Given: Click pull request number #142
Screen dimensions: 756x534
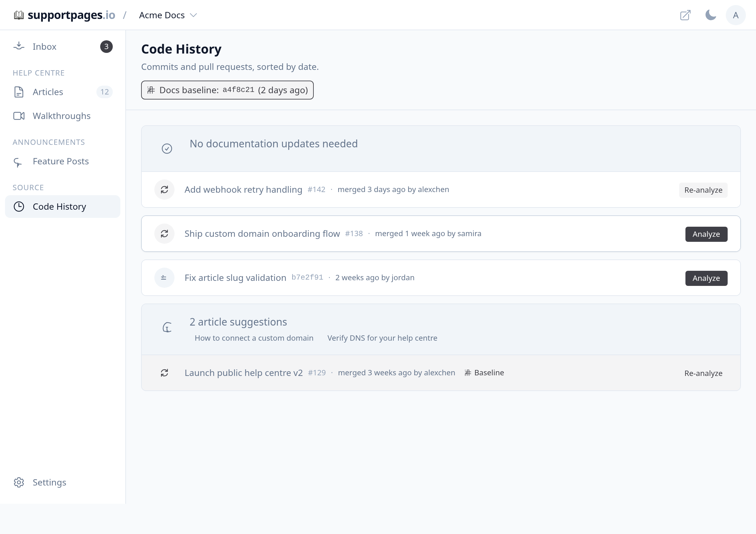Looking at the screenshot, I should [317, 190].
